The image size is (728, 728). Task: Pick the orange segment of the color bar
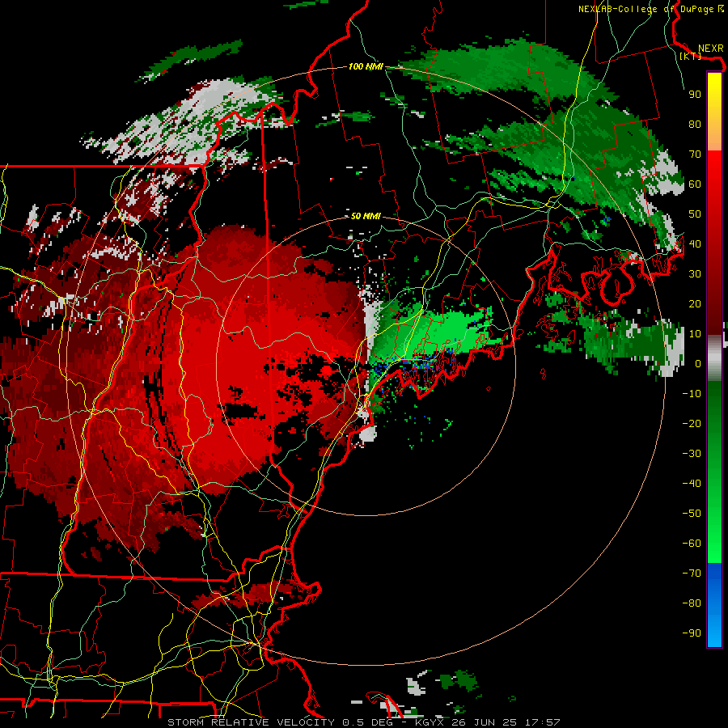pyautogui.click(x=714, y=137)
